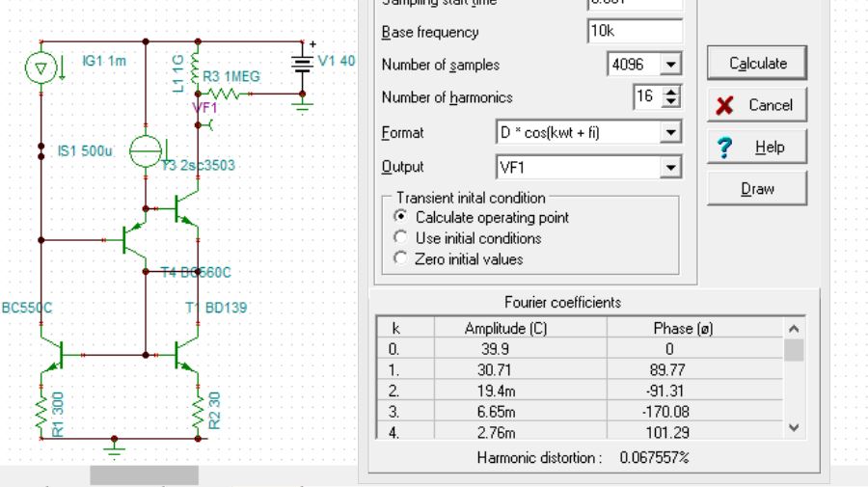The image size is (868, 487).
Task: Select the R2 30 resistor
Action: point(198,414)
